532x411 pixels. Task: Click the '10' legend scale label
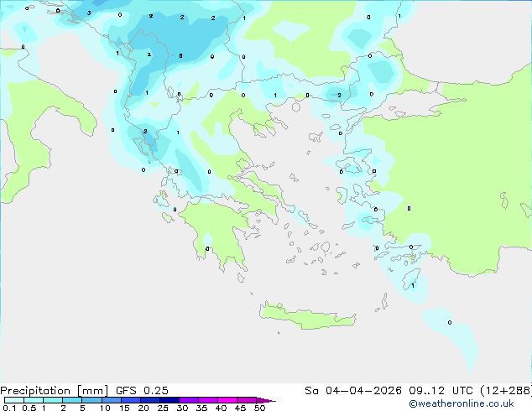tap(105, 408)
